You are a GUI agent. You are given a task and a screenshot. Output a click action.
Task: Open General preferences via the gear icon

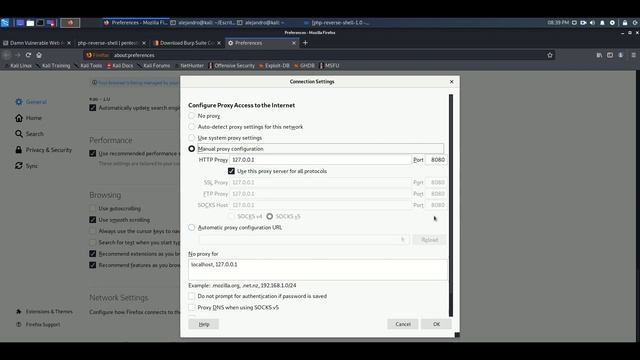coord(19,102)
